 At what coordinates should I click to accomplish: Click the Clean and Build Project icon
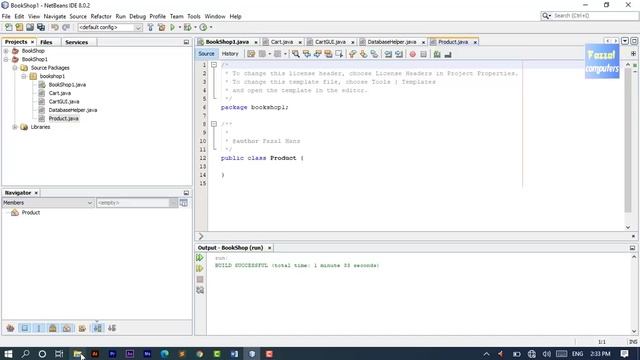coord(162,27)
